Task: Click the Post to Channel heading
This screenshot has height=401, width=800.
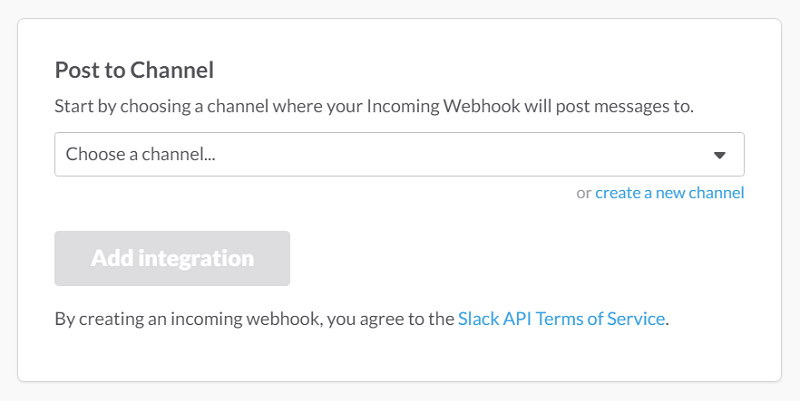Action: (x=134, y=70)
